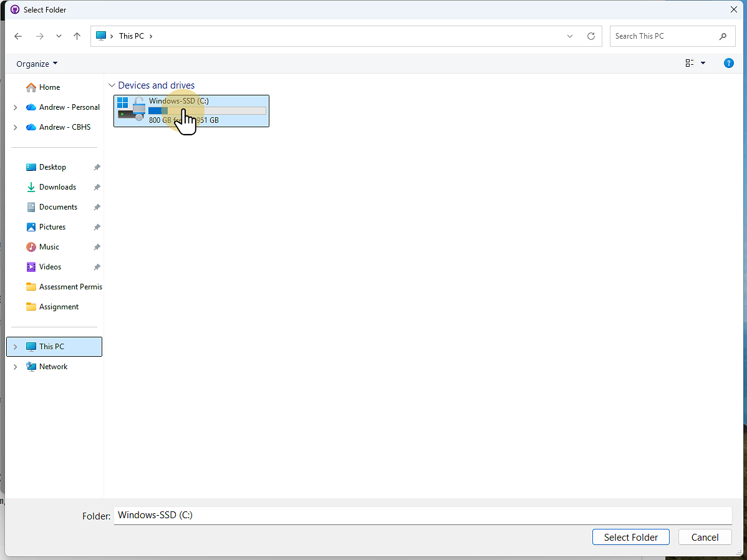
Task: Expand the Network tree node
Action: (15, 367)
